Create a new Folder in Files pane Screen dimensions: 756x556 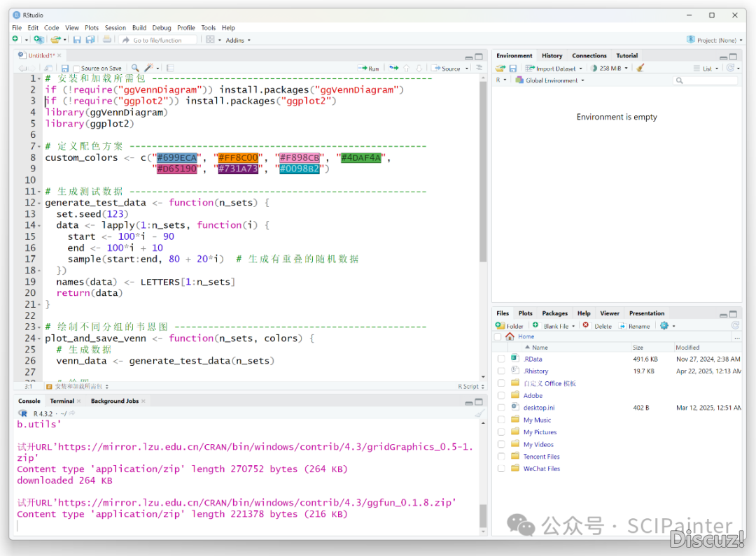(x=509, y=326)
